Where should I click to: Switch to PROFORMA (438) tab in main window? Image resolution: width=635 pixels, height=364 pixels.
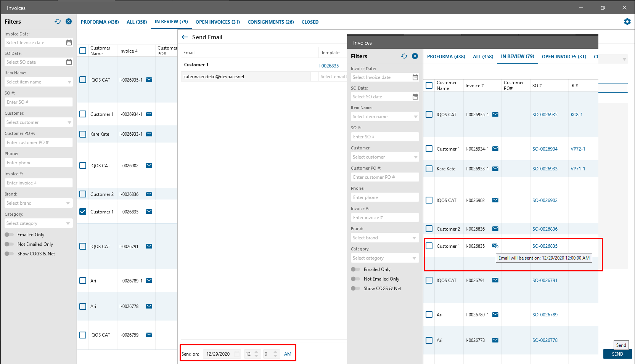point(100,22)
